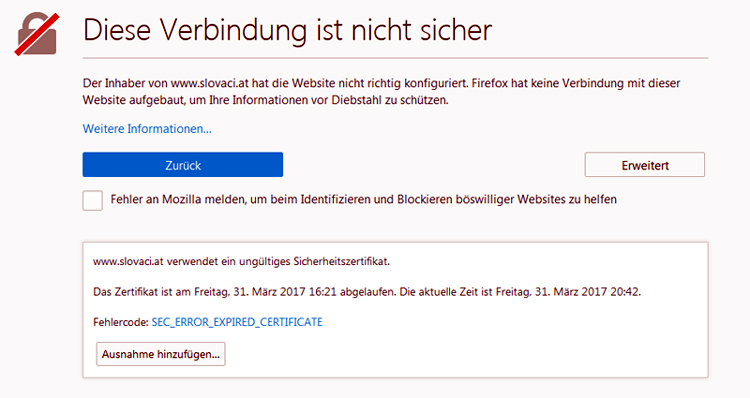Image resolution: width=750 pixels, height=398 pixels.
Task: Open the Weitere Informationen link
Action: 147,129
